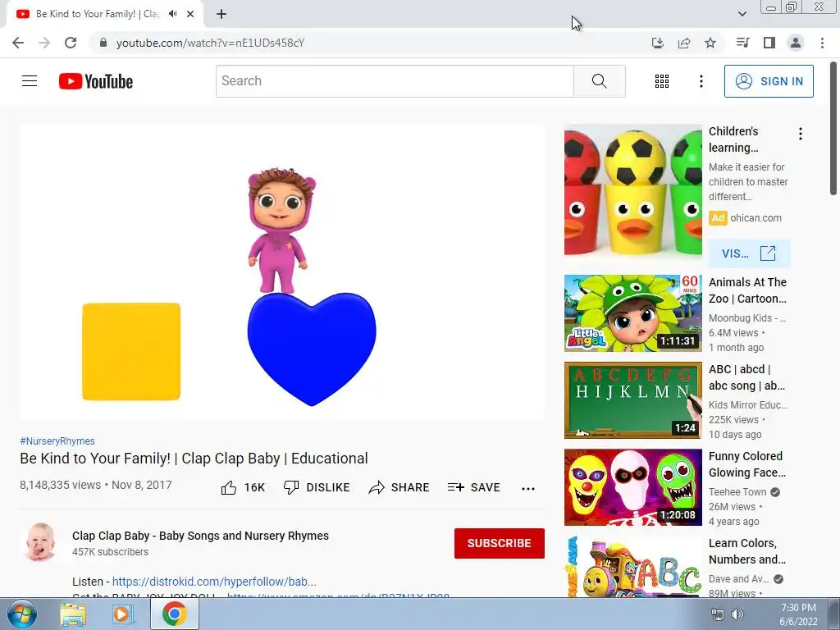Toggle Chrome side panel icon

pos(769,43)
